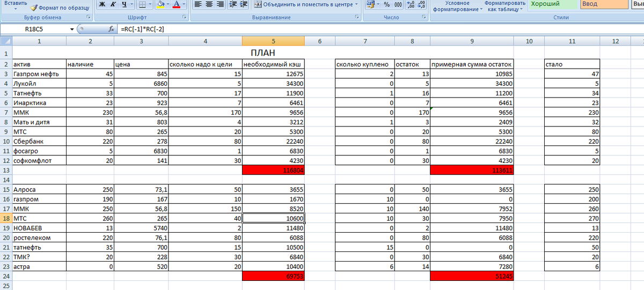The height and width of the screenshot is (290, 644).
Task: Select cell НОВАБЕВ
Action: 39,228
